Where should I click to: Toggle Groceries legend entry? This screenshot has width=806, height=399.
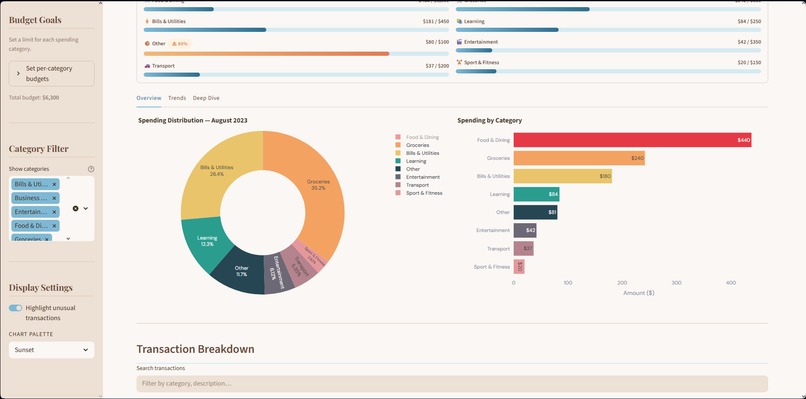pos(412,145)
